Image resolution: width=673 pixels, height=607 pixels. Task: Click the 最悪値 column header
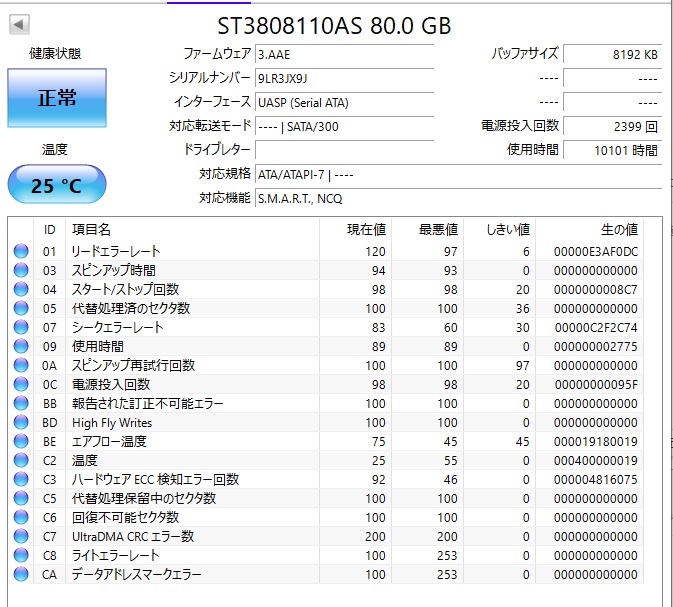[427, 230]
